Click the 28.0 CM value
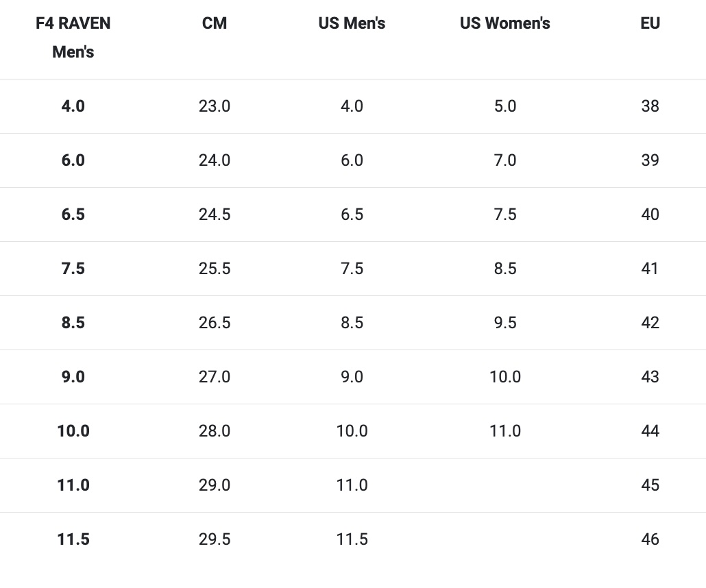This screenshot has width=706, height=588. click(x=215, y=431)
